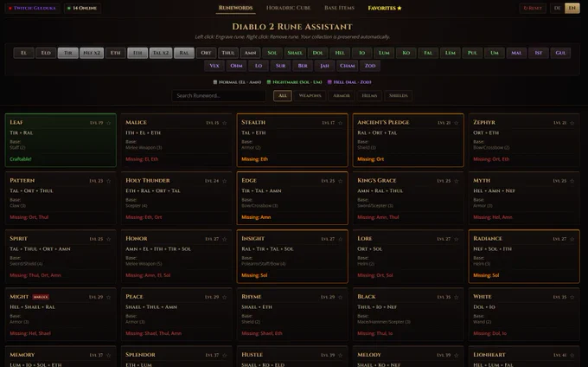
Task: Engrave the Mal rune
Action: click(x=516, y=53)
